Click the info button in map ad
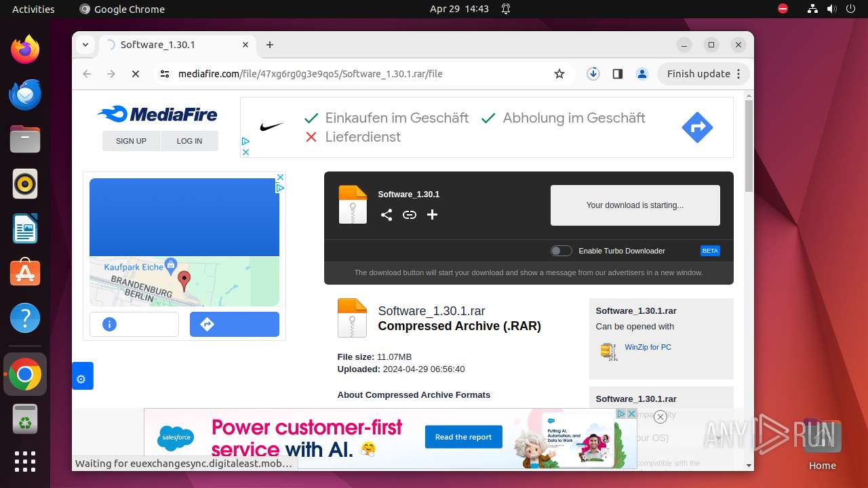Image resolution: width=868 pixels, height=488 pixels. click(134, 324)
